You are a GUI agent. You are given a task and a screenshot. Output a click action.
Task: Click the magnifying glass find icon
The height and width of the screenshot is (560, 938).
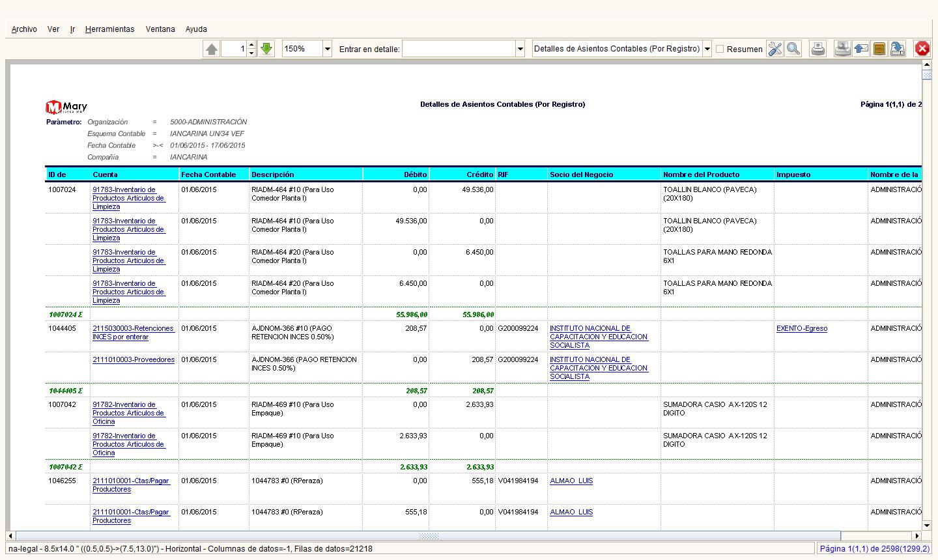[x=793, y=49]
